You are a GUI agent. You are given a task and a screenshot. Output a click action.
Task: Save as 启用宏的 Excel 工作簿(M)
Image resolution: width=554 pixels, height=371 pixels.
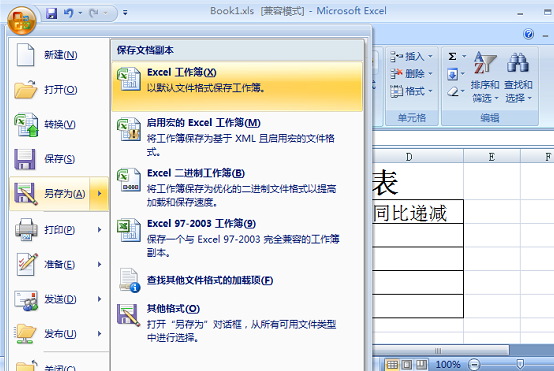[x=237, y=137]
